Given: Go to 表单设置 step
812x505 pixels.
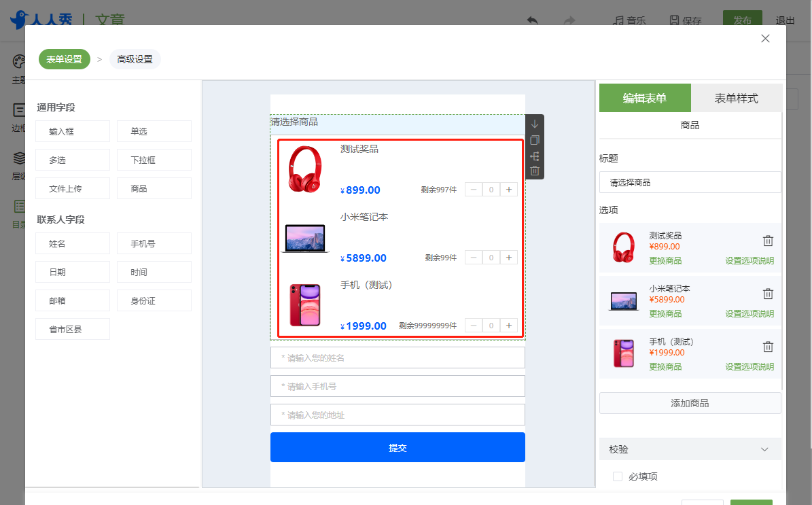Looking at the screenshot, I should pyautogui.click(x=65, y=59).
